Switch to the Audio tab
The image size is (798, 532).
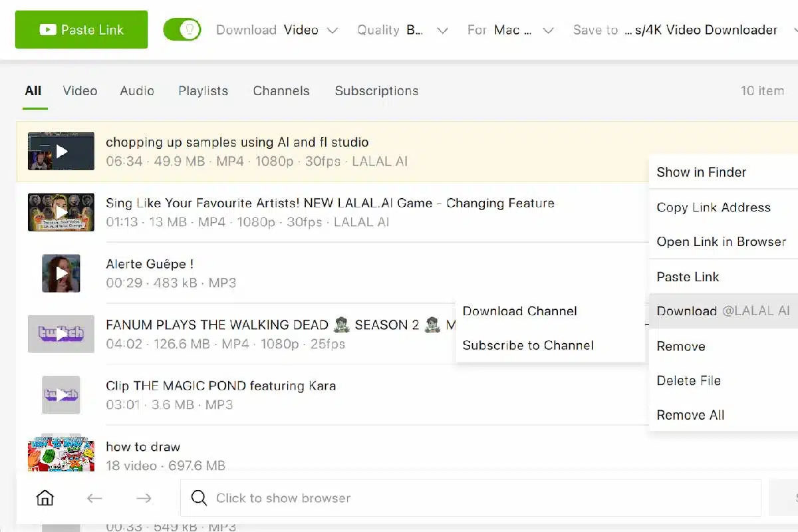(137, 91)
